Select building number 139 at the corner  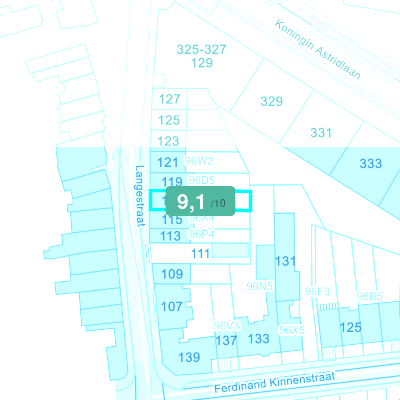(189, 357)
